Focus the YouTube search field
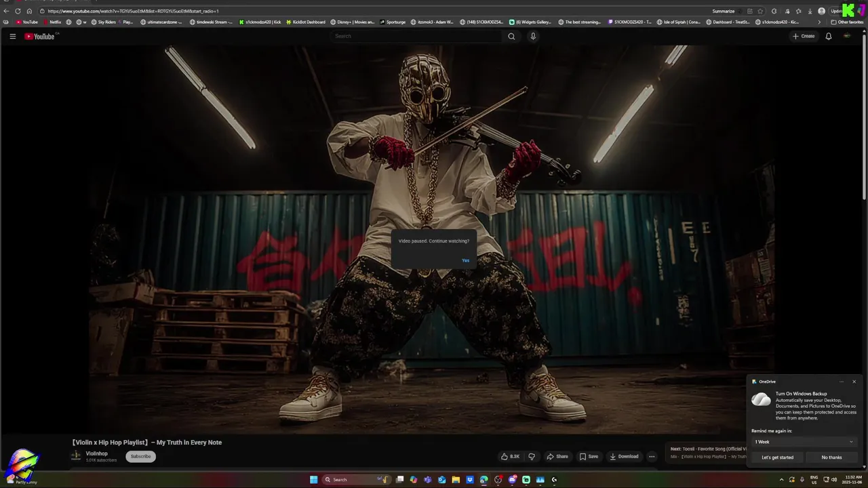The image size is (868, 488). click(417, 36)
